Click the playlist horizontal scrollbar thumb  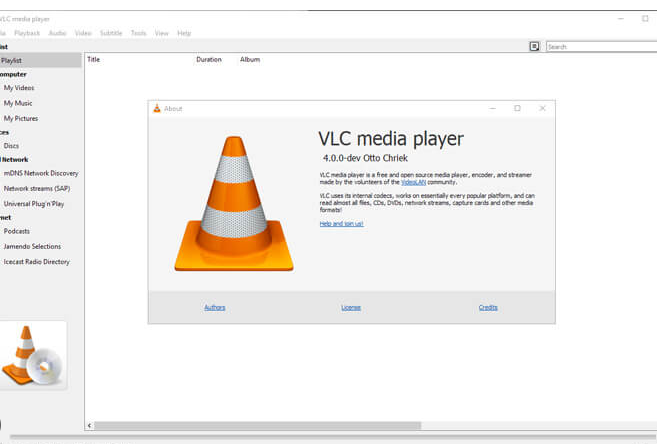pos(257,426)
